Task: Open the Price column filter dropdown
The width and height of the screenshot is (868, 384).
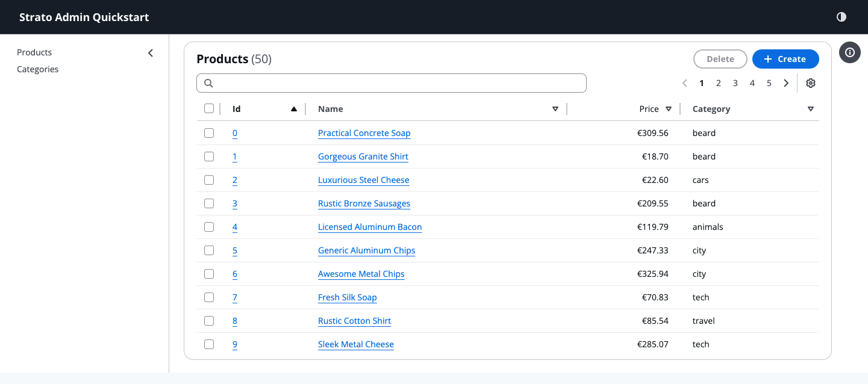Action: click(669, 109)
